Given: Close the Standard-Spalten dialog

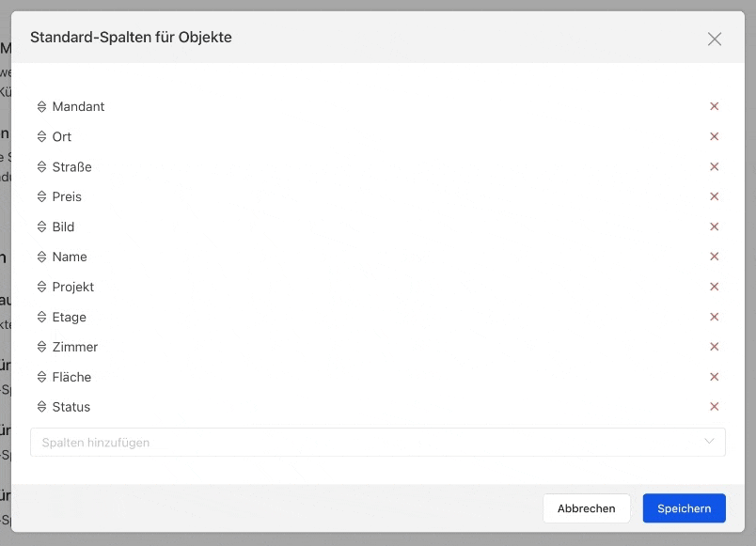Looking at the screenshot, I should coord(714,39).
